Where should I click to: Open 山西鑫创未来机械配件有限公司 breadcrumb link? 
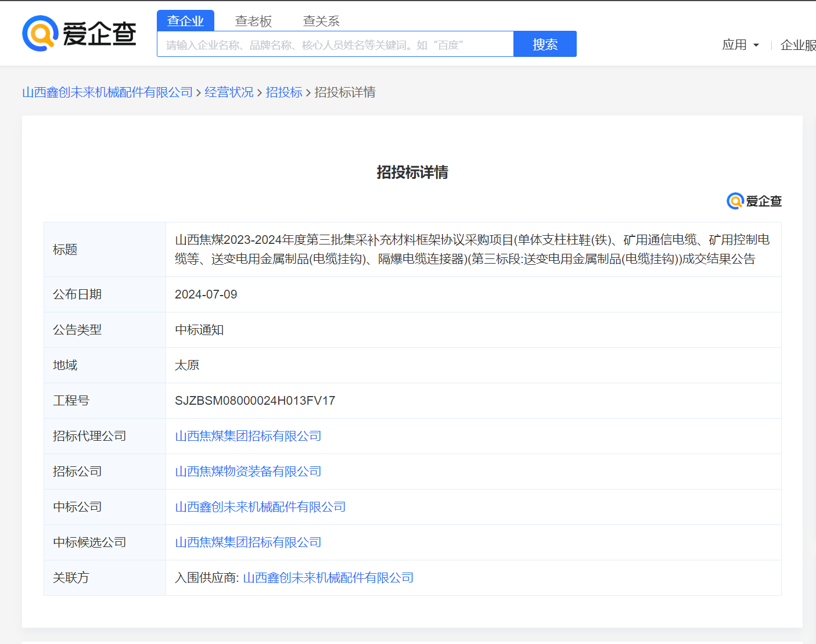[x=107, y=92]
